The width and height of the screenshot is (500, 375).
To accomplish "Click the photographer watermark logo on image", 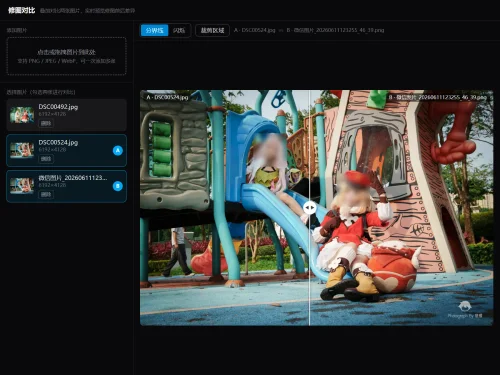I will (465, 306).
